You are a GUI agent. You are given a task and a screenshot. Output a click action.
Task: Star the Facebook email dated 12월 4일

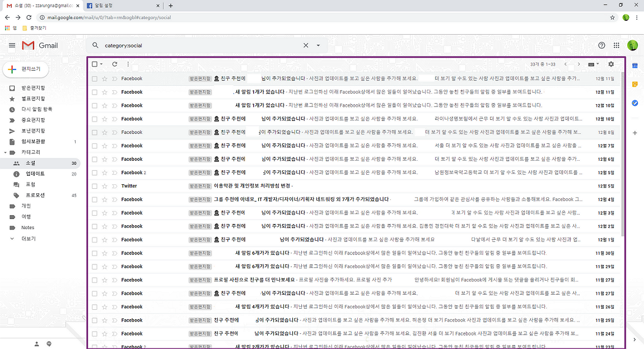coord(104,199)
